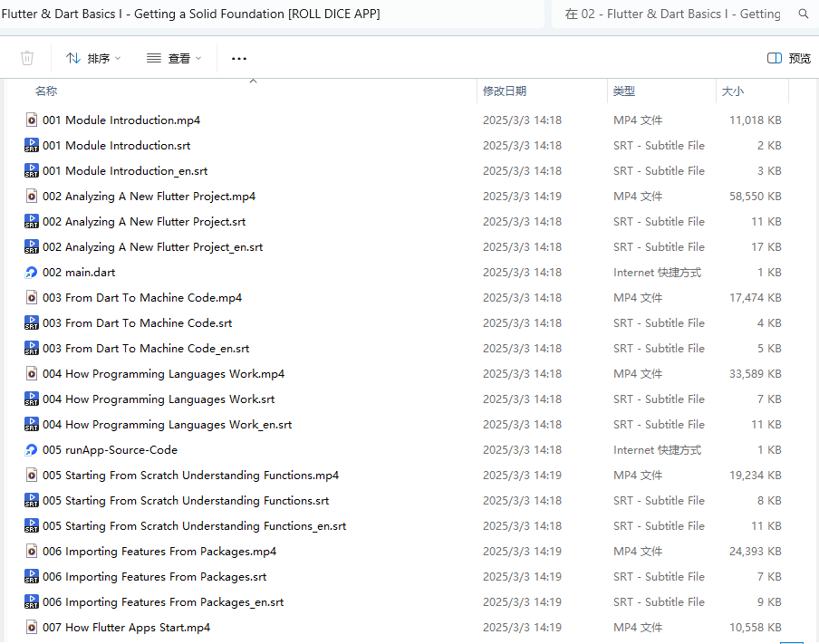819x644 pixels.
Task: Select file name '001 Module Introduction.srt'
Action: point(117,145)
